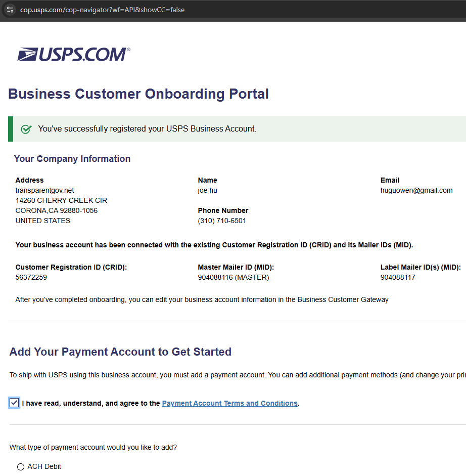This screenshot has width=466, height=476.
Task: Click the Label Mailer ID 904088117
Action: [398, 277]
